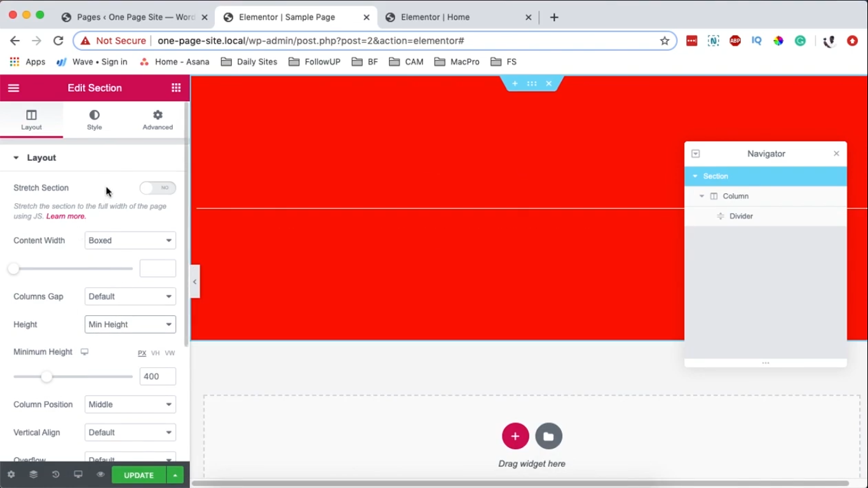Open Home - Asana bookmark
Viewport: 868px width, 488px height.
(175, 62)
